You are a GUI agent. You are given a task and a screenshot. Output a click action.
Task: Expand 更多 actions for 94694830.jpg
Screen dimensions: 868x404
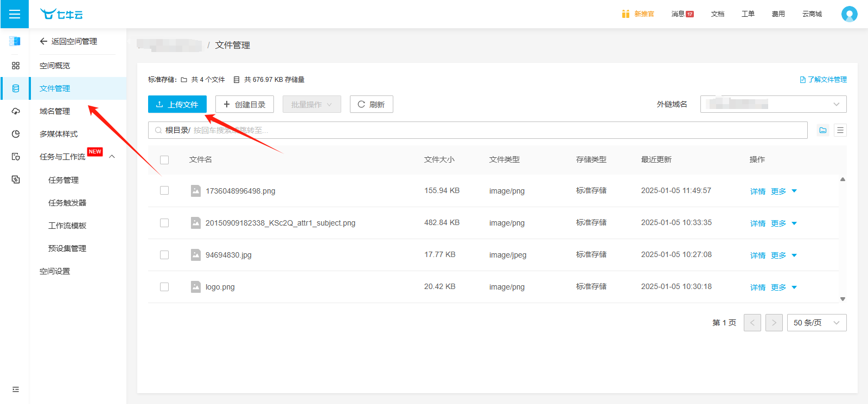click(x=784, y=255)
